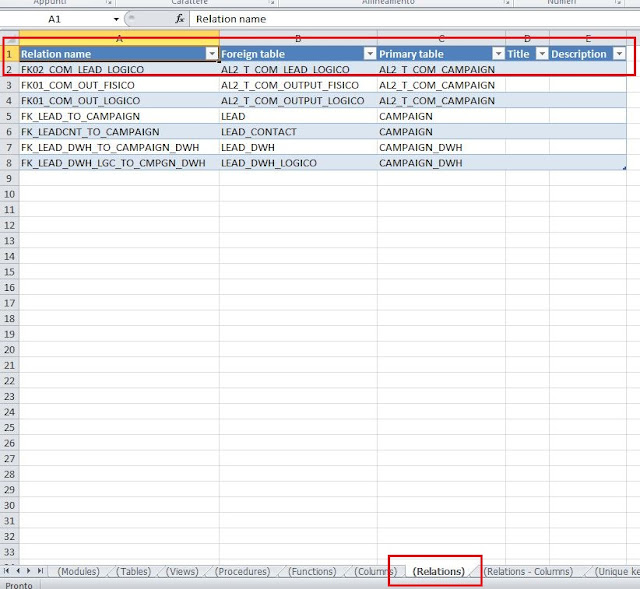The image size is (640, 589).
Task: Open the Relation name filter dropdown
Action: click(x=211, y=54)
